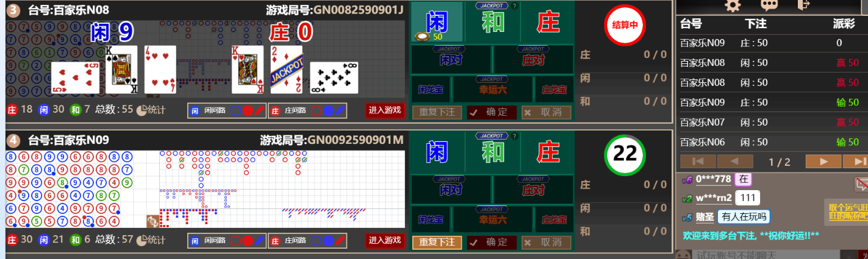
Task: Click the chat input field at bottom
Action: [765, 254]
